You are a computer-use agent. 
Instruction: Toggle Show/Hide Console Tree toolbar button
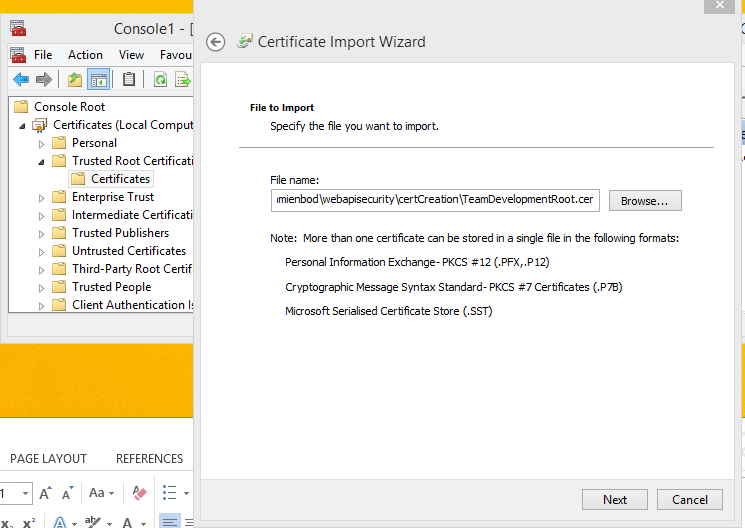98,80
